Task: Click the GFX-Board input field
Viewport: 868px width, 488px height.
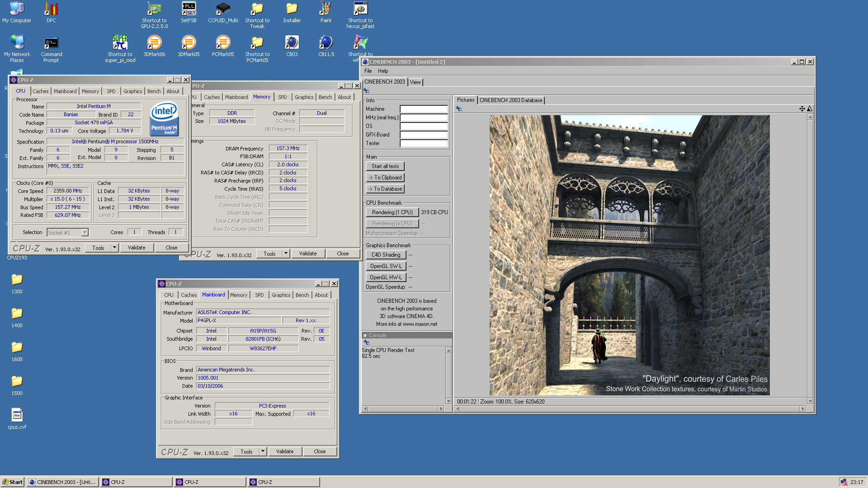Action: [424, 135]
